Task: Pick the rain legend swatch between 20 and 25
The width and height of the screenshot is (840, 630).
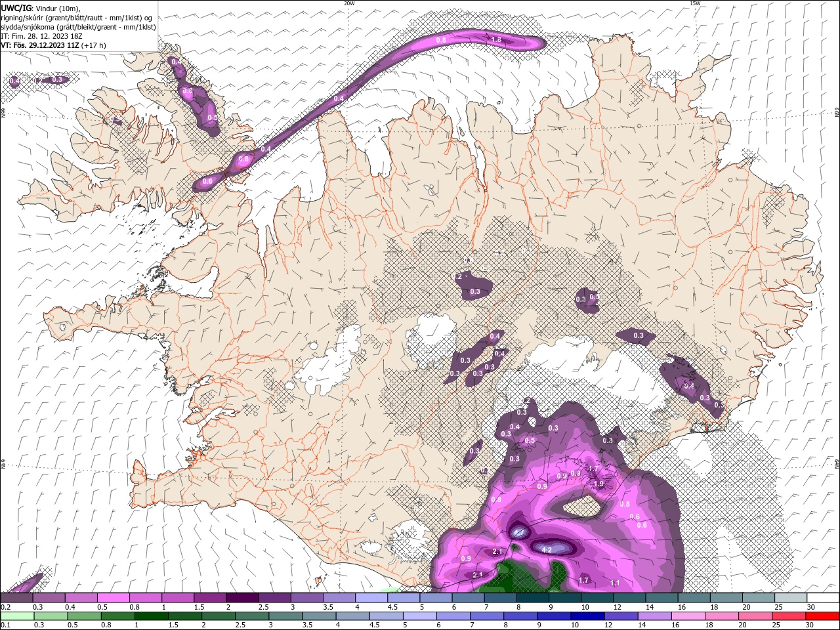Action: tap(755, 616)
